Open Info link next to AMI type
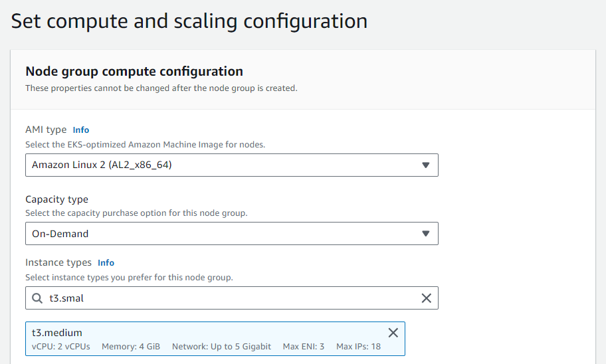Image resolution: width=606 pixels, height=364 pixels. (81, 130)
